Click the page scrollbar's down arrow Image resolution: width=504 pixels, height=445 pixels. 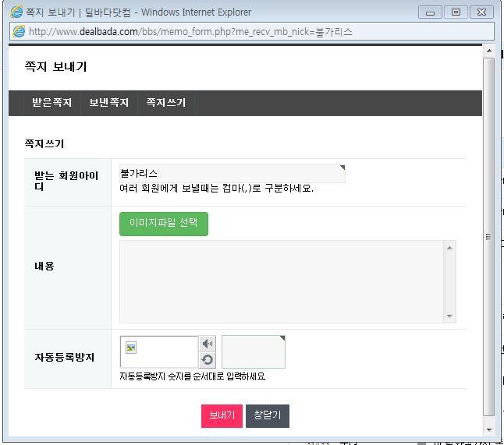[489, 429]
